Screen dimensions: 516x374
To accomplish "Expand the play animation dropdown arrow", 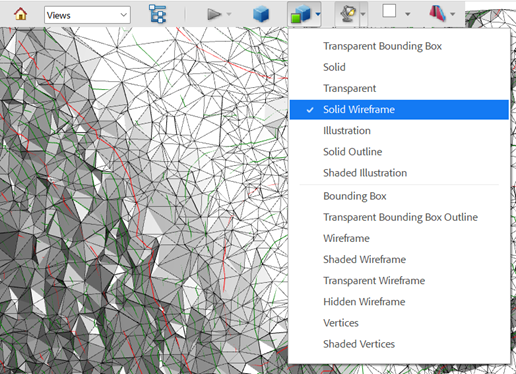I will [x=229, y=14].
